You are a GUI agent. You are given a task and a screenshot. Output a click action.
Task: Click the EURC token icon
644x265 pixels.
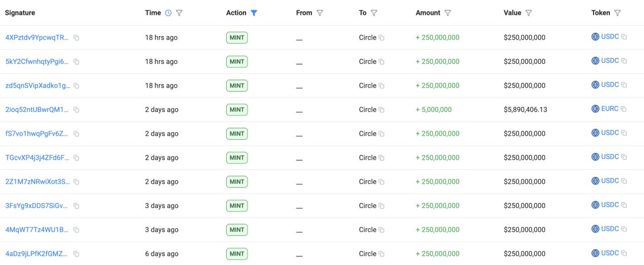pyautogui.click(x=595, y=109)
